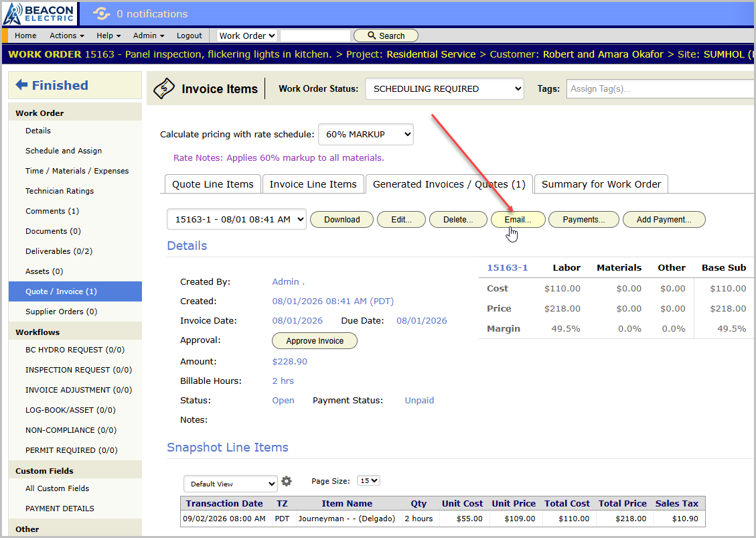Open the Work Order Status dropdown
756x538 pixels.
[x=444, y=89]
